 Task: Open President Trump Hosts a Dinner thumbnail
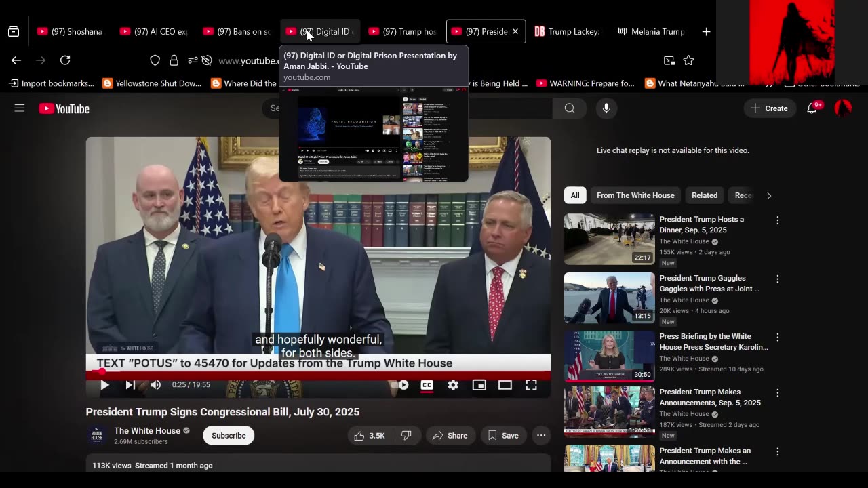[x=610, y=239]
